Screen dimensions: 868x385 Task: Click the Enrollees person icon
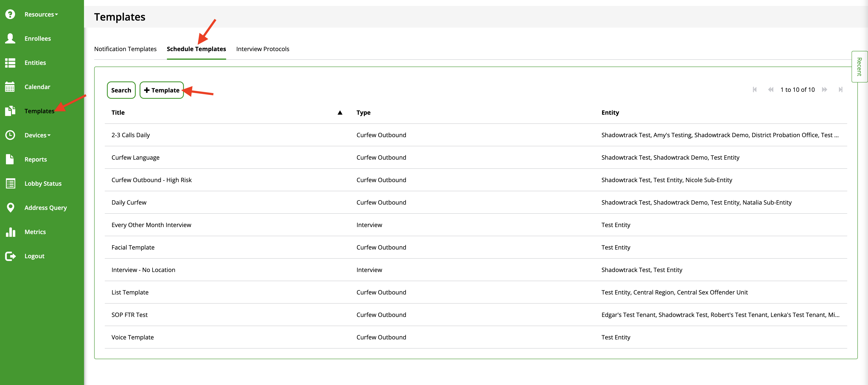coord(10,38)
